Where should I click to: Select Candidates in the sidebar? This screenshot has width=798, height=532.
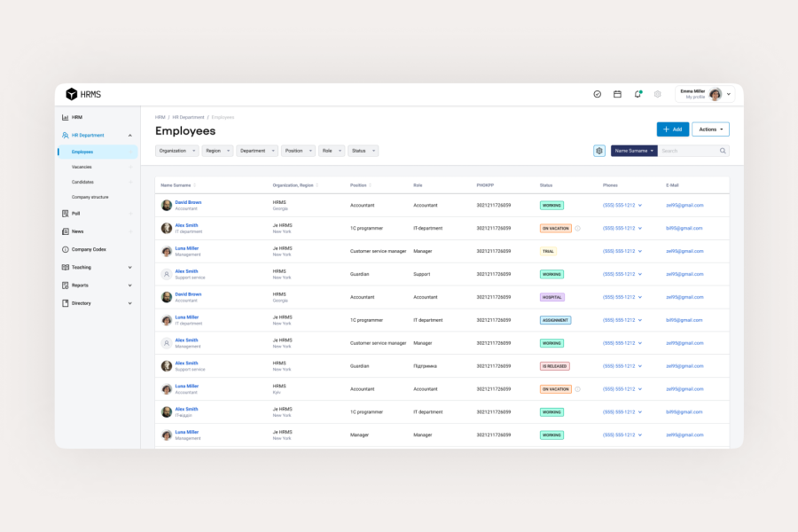[82, 182]
